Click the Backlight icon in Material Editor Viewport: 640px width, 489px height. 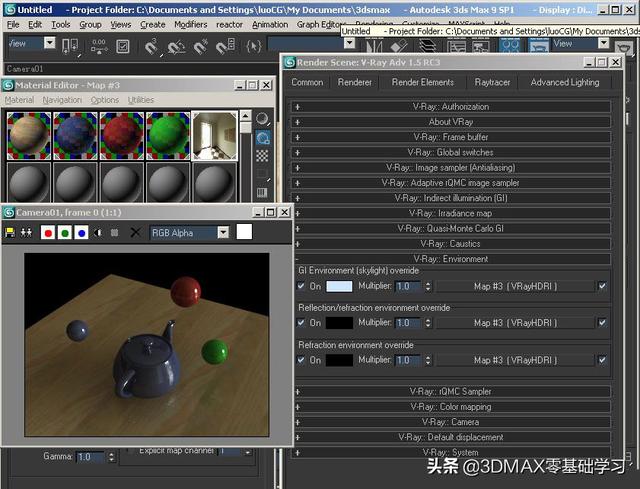[262, 138]
